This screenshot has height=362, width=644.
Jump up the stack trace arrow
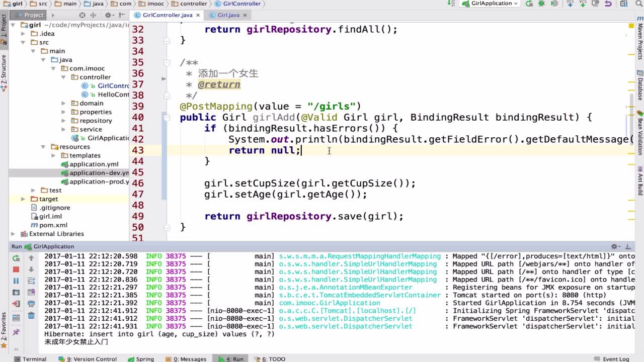coord(31,258)
